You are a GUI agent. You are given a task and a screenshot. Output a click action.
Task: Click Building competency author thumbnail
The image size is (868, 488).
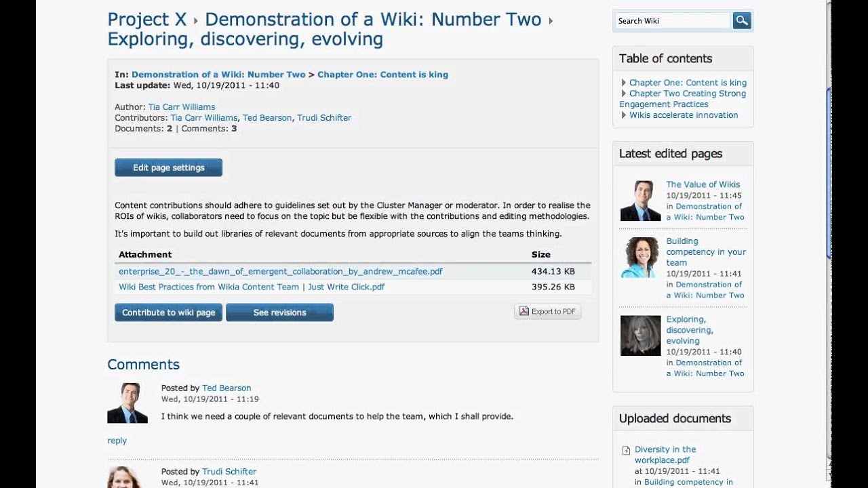[x=640, y=258]
